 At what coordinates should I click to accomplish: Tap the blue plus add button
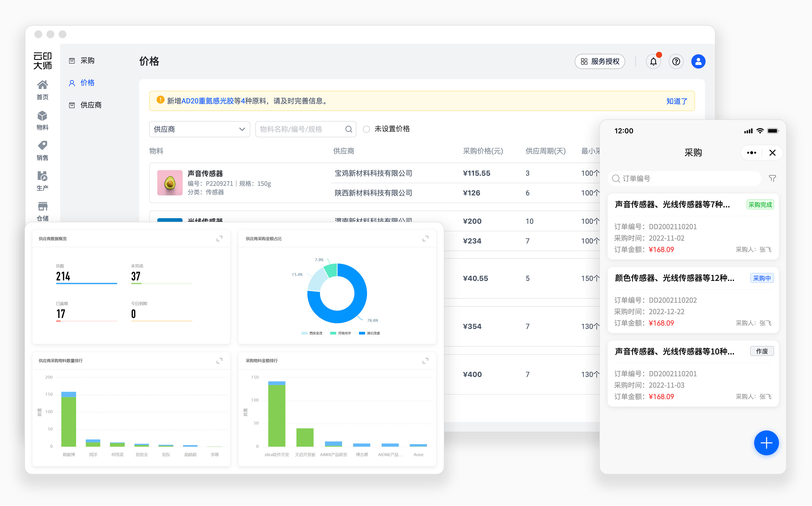click(766, 443)
